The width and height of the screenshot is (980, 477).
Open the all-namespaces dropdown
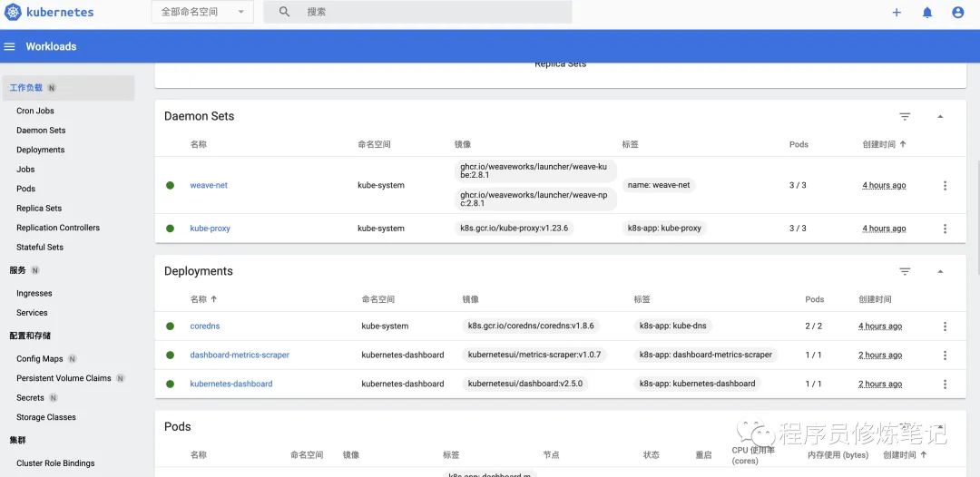pyautogui.click(x=202, y=12)
